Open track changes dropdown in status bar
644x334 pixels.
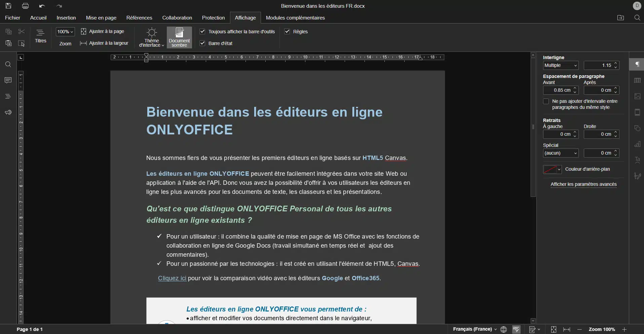pyautogui.click(x=534, y=329)
